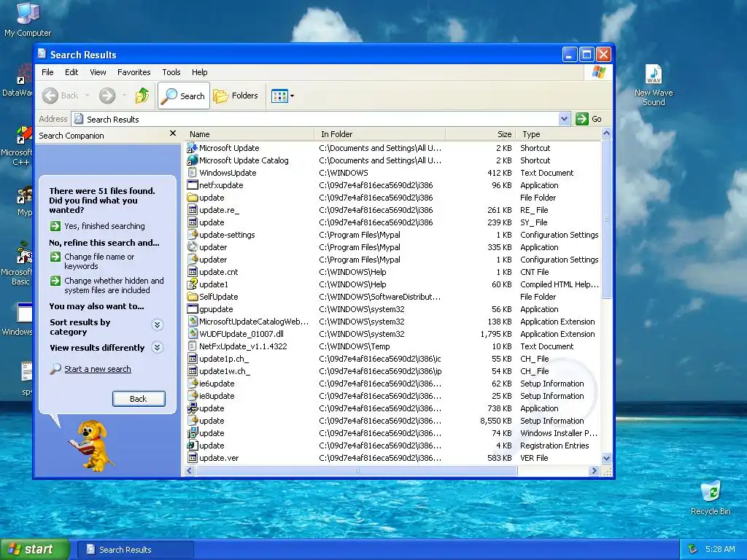Click the Forward toolbar arrow icon
Viewport: 747px width, 560px height.
(107, 96)
